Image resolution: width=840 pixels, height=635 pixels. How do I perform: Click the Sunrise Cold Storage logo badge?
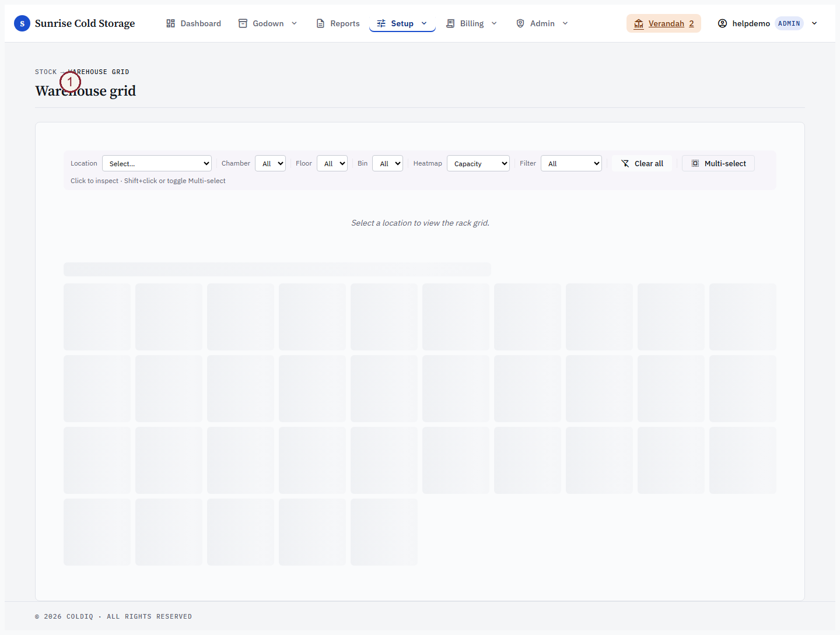[22, 23]
